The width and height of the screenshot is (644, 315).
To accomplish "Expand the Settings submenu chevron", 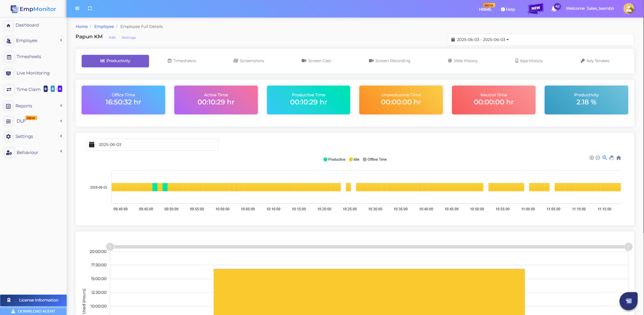I will tap(61, 136).
